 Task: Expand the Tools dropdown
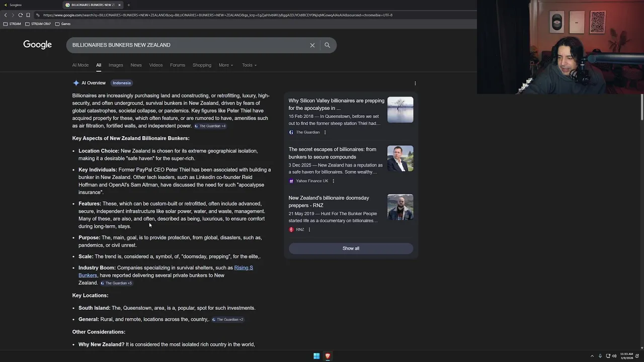click(249, 65)
